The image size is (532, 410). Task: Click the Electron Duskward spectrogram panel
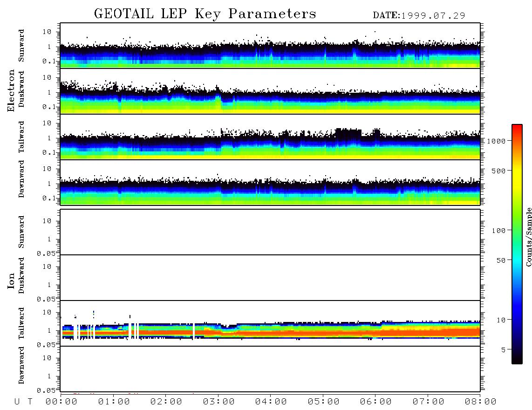pyautogui.click(x=270, y=91)
